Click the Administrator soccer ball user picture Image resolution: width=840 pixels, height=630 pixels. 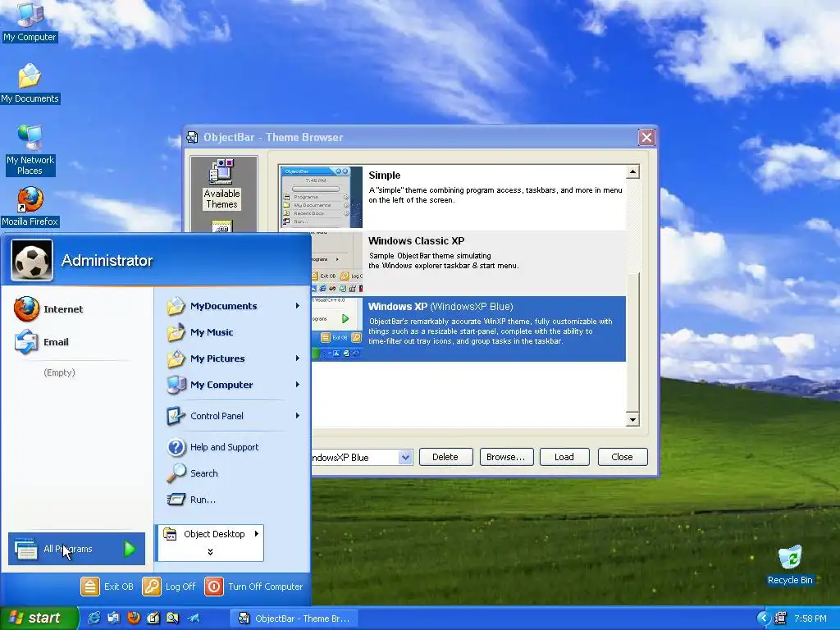[x=32, y=260]
